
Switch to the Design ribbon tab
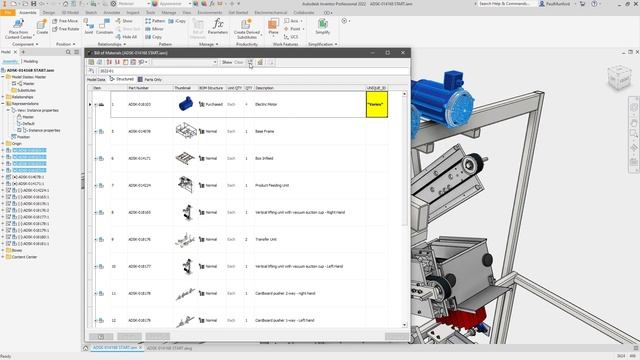click(x=49, y=13)
